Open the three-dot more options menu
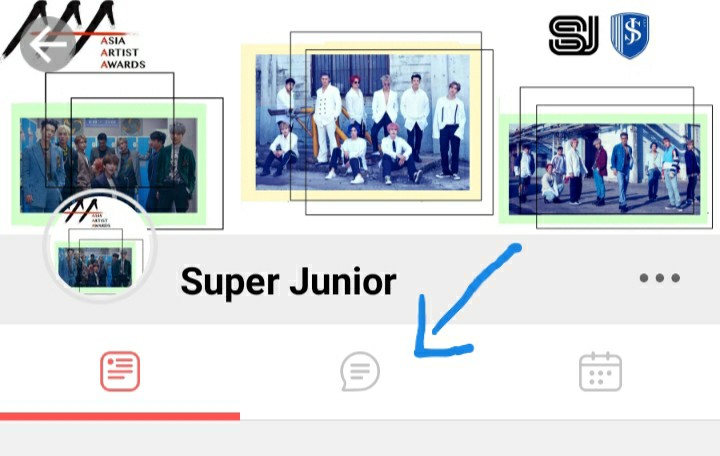The image size is (720, 456). [659, 278]
